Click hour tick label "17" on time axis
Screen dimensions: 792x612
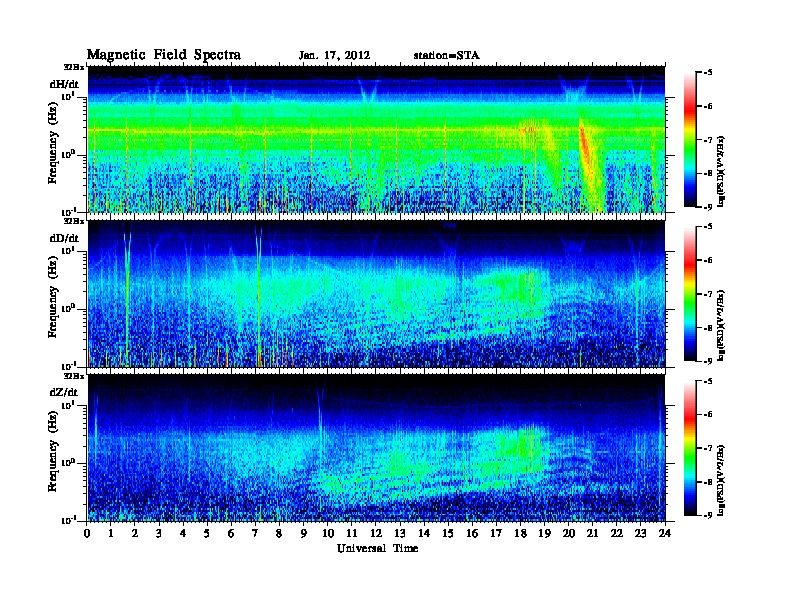point(496,533)
